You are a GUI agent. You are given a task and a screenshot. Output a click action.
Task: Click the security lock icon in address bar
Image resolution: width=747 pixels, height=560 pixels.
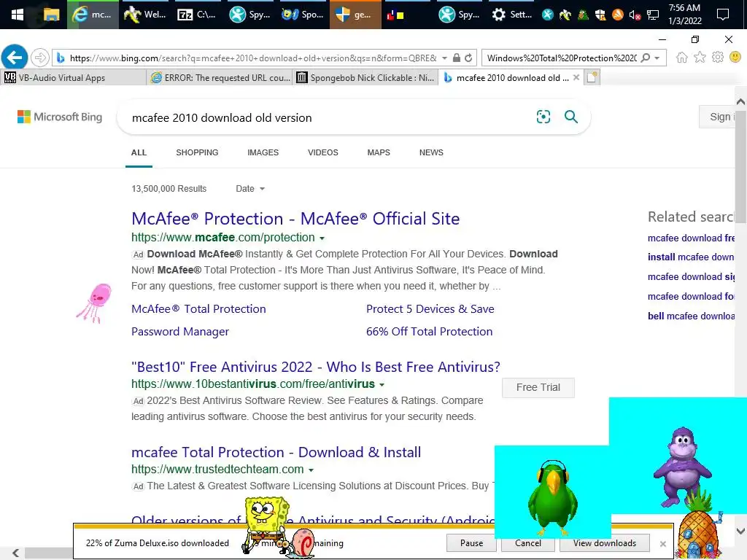[457, 58]
